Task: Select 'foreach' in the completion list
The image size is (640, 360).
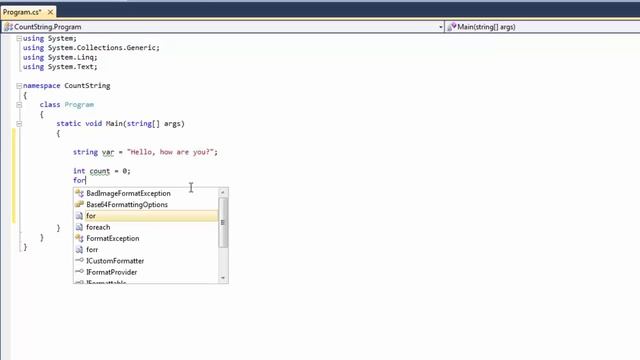Action: coord(98,227)
